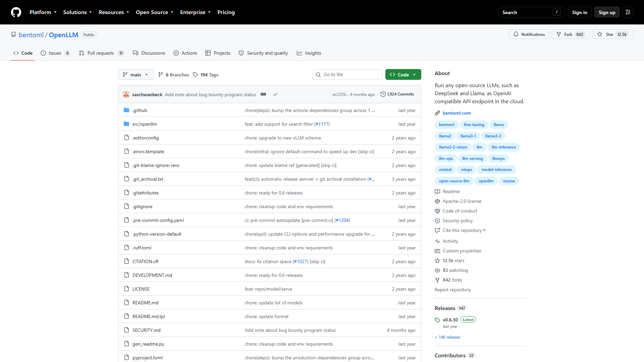Open pull request #1177 link
Image resolution: width=644 pixels, height=362 pixels.
(322, 124)
